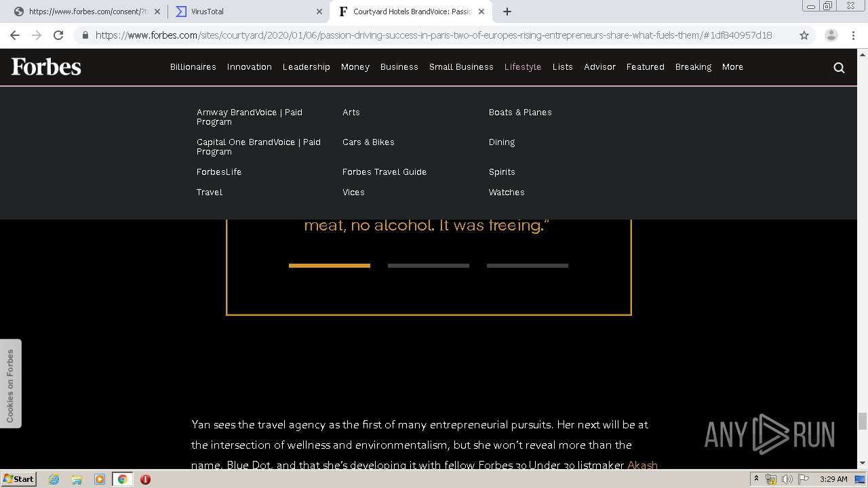Click the show desktop monitor icon
The image size is (868, 488).
coord(860,479)
